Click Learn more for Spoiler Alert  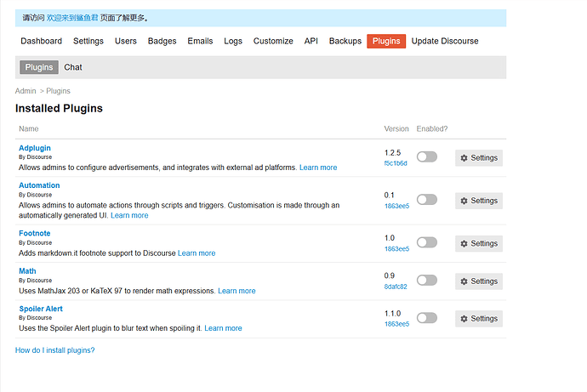223,328
